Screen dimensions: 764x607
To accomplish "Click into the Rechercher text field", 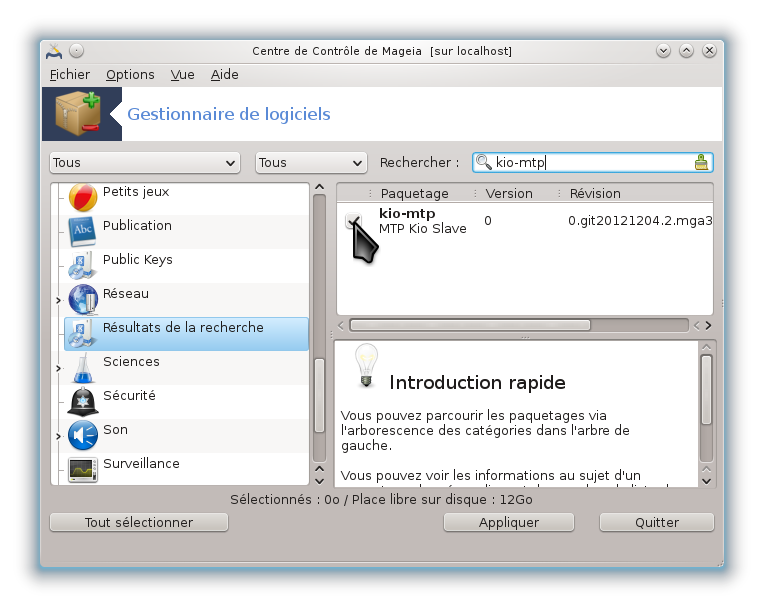I will tap(592, 162).
